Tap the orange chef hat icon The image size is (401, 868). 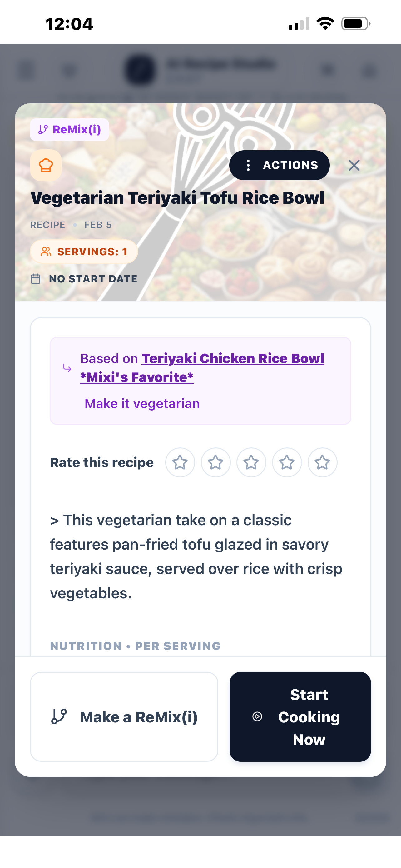pos(46,165)
